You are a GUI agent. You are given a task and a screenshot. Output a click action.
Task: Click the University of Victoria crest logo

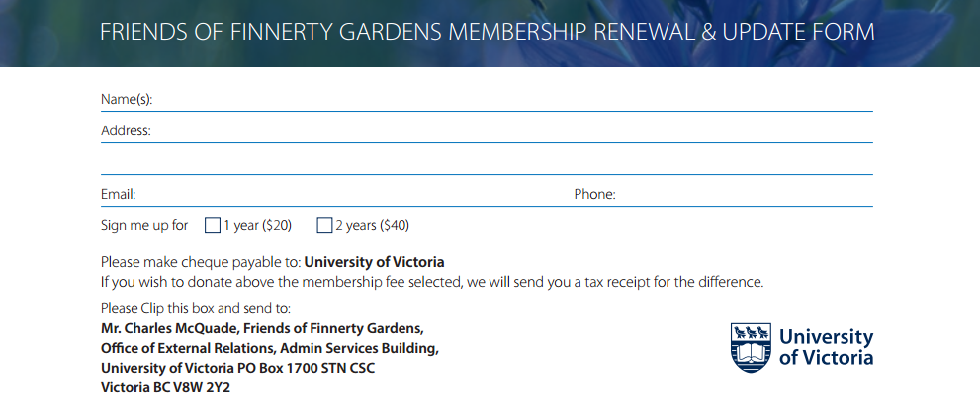tap(750, 347)
